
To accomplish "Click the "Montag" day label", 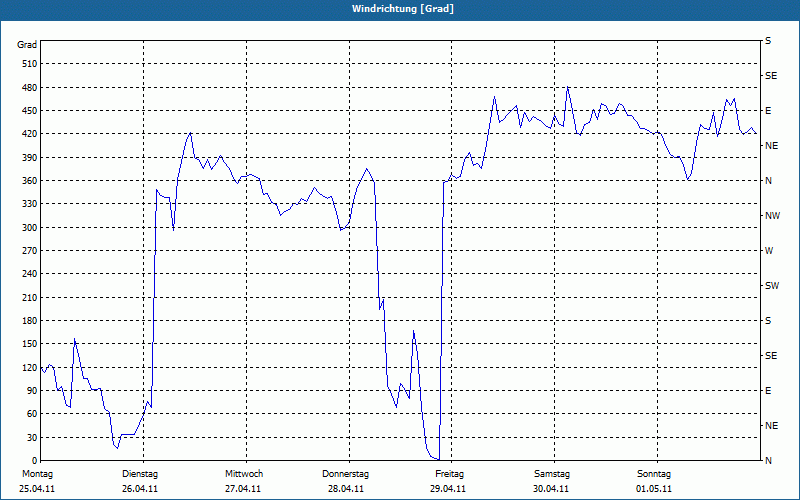I will tap(37, 474).
